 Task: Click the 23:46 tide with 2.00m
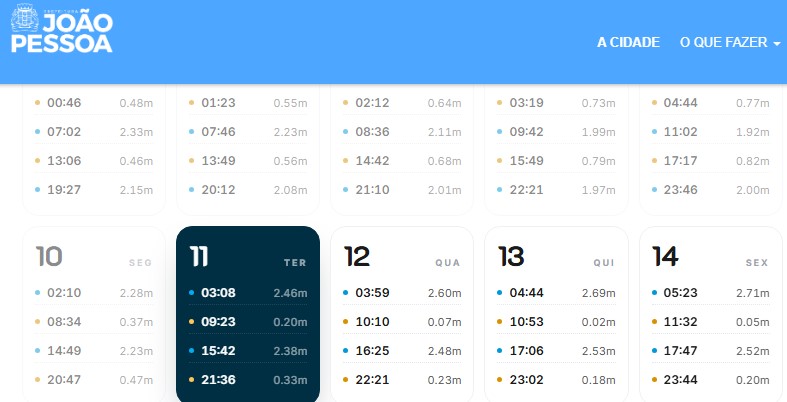pyautogui.click(x=711, y=190)
